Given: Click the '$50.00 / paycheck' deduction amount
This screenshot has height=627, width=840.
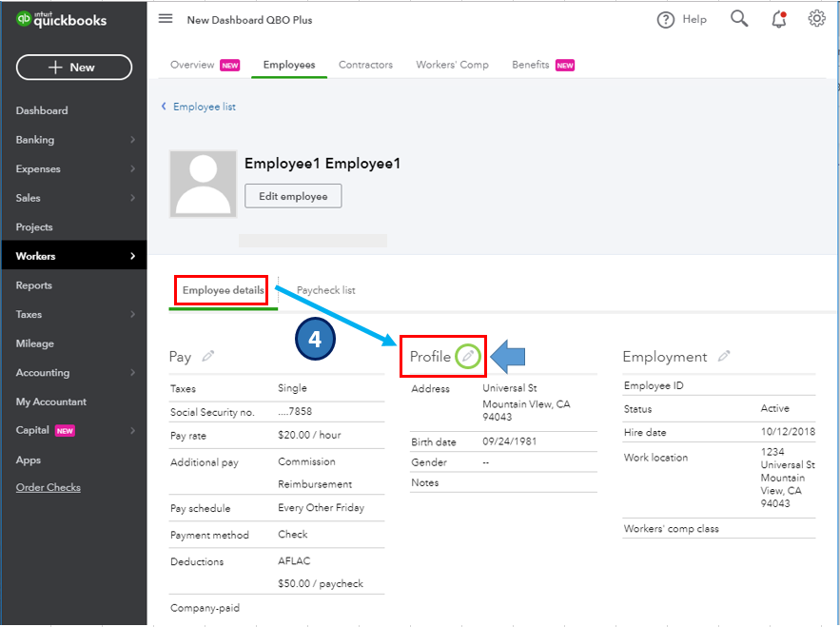Looking at the screenshot, I should (321, 583).
